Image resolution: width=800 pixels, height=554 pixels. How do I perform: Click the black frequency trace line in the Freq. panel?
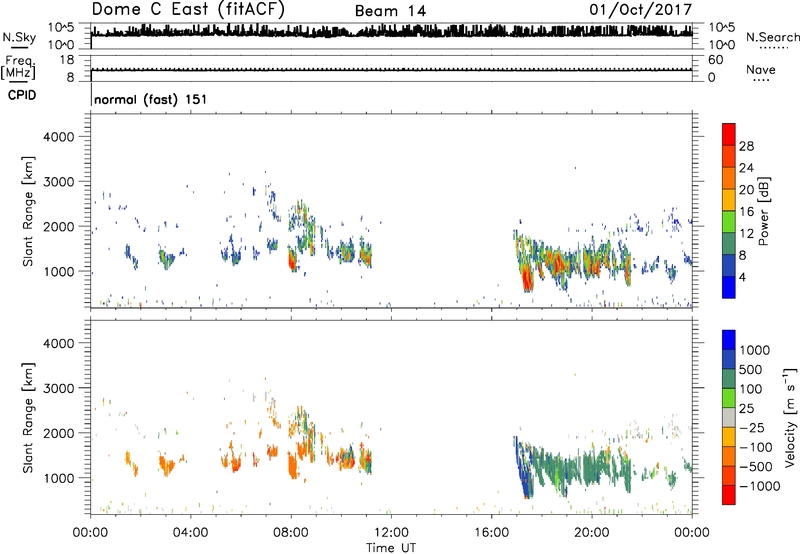[x=392, y=70]
